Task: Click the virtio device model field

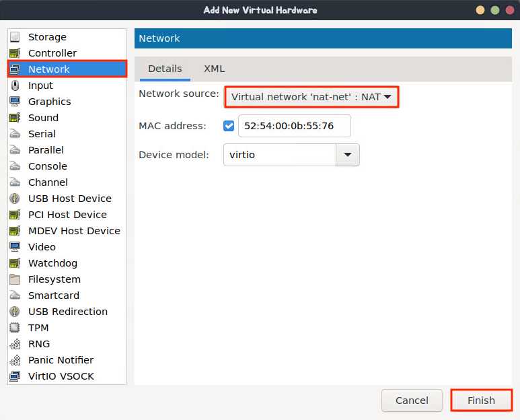Action: coord(280,155)
